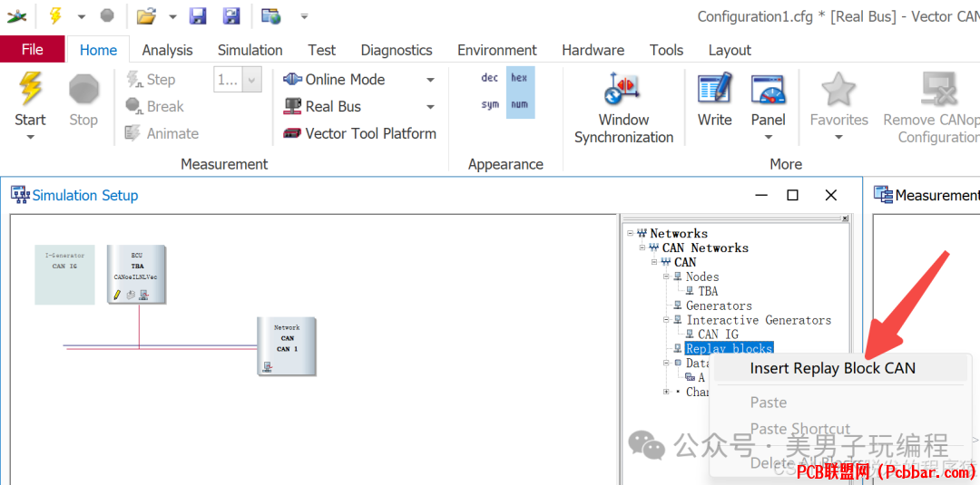The image size is (980, 485).
Task: Select the CAN IG tree item
Action: (x=718, y=334)
